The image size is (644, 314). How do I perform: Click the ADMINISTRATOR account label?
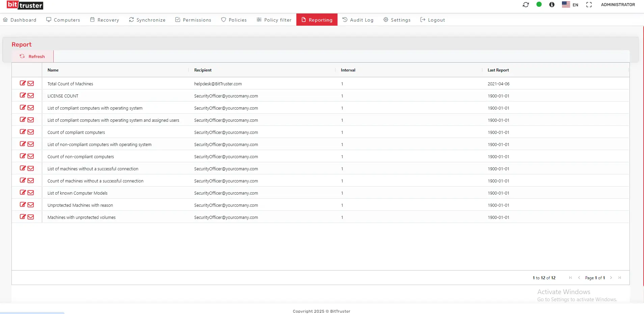point(618,5)
